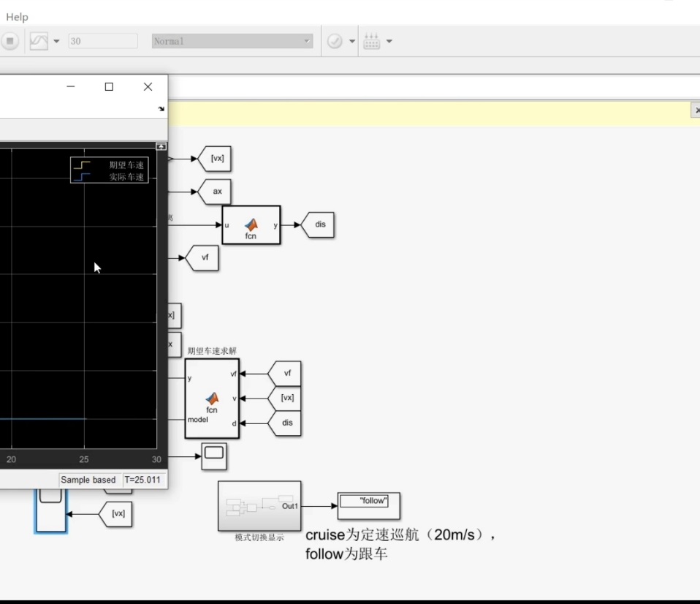Maximize the scope window
The image size is (700, 604).
tap(109, 87)
